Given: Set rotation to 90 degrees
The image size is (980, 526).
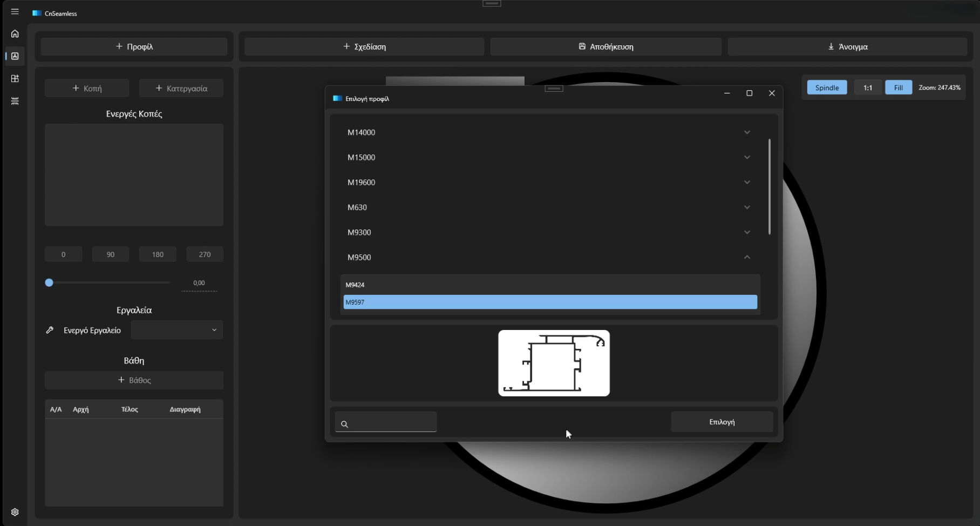Looking at the screenshot, I should [x=111, y=254].
